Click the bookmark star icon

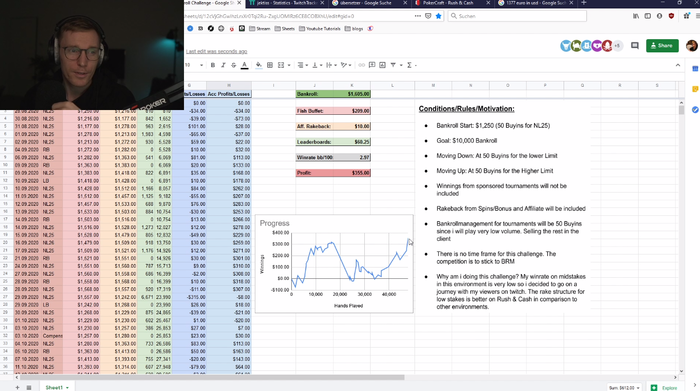438,16
